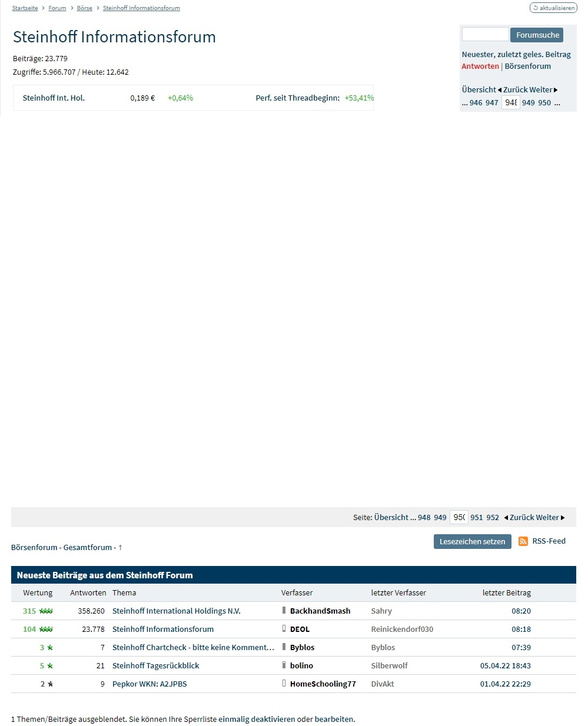Open HomeSchooling77 author profile
Image resolution: width=588 pixels, height=726 pixels.
tap(323, 684)
